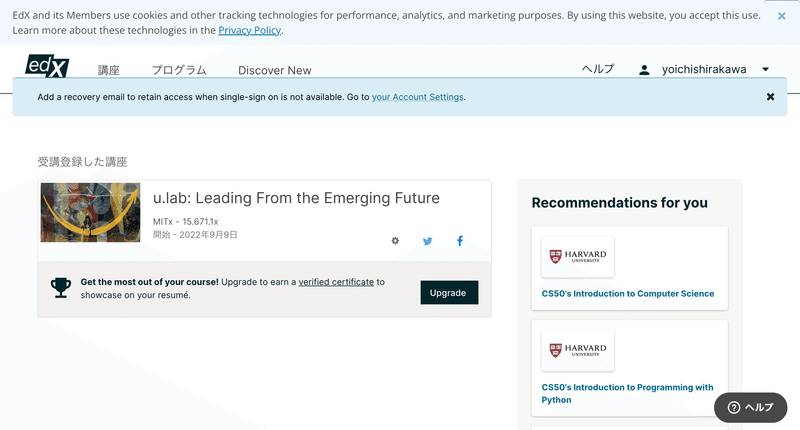Go to your Account Settings link
Image resolution: width=800 pixels, height=430 pixels.
pyautogui.click(x=417, y=97)
